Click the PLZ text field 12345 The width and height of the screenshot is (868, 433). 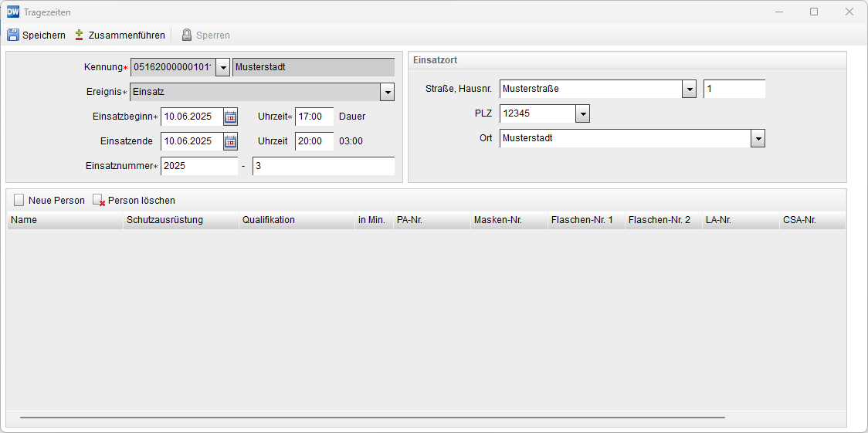(537, 114)
